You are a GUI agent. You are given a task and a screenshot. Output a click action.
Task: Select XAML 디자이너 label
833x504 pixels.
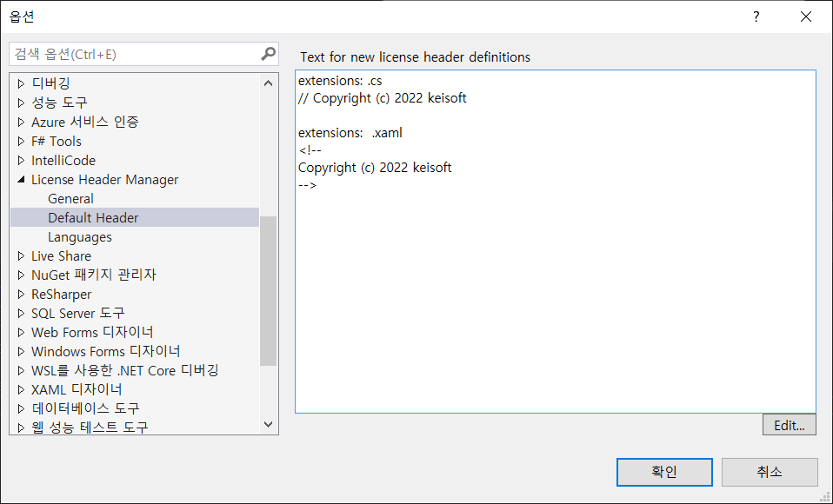[77, 389]
